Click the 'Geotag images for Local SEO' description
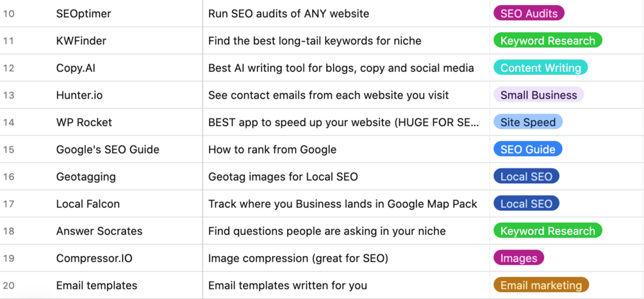644x299 pixels. pyautogui.click(x=283, y=177)
